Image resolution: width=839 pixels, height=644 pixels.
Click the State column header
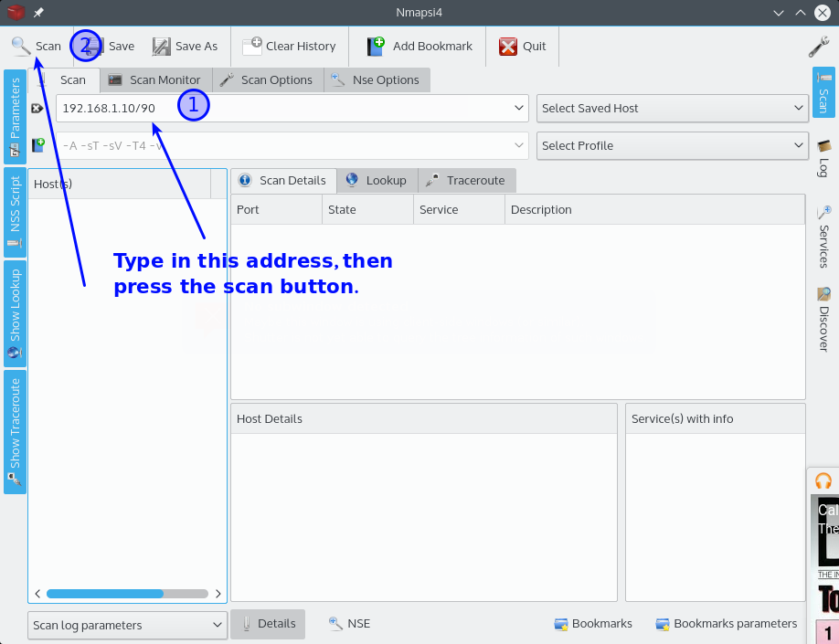click(x=368, y=210)
